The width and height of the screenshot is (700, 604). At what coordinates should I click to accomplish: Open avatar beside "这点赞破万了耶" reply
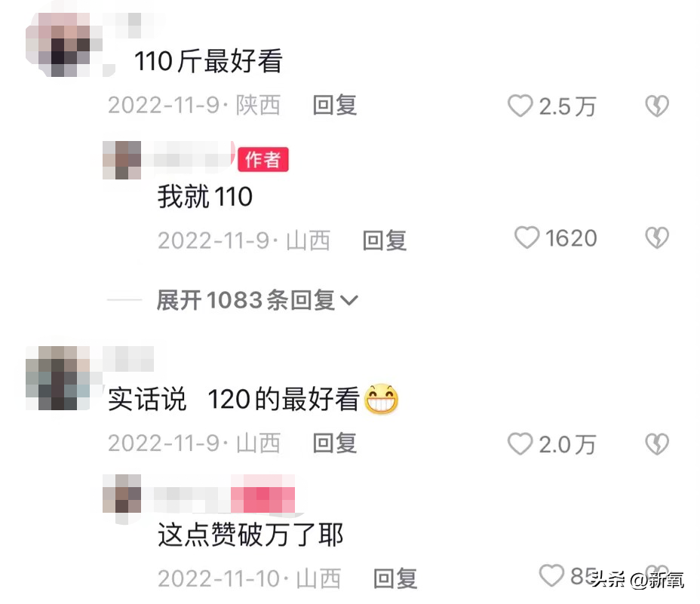tap(122, 494)
